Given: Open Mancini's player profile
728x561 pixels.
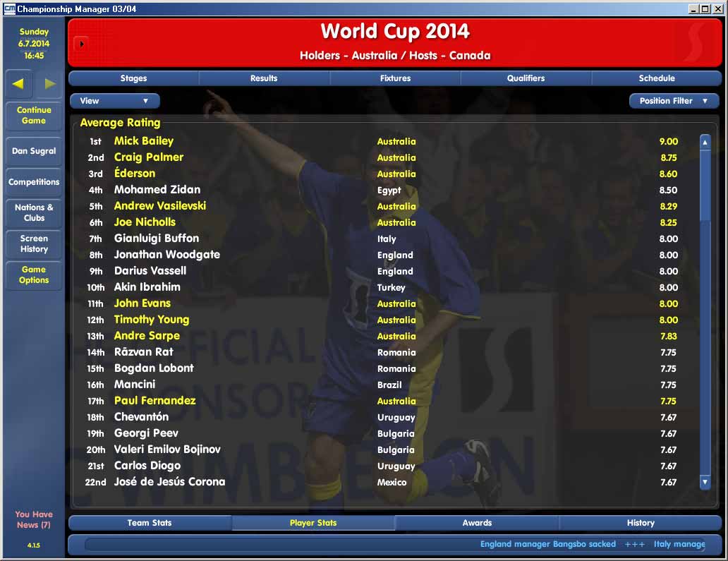Looking at the screenshot, I should [x=135, y=385].
